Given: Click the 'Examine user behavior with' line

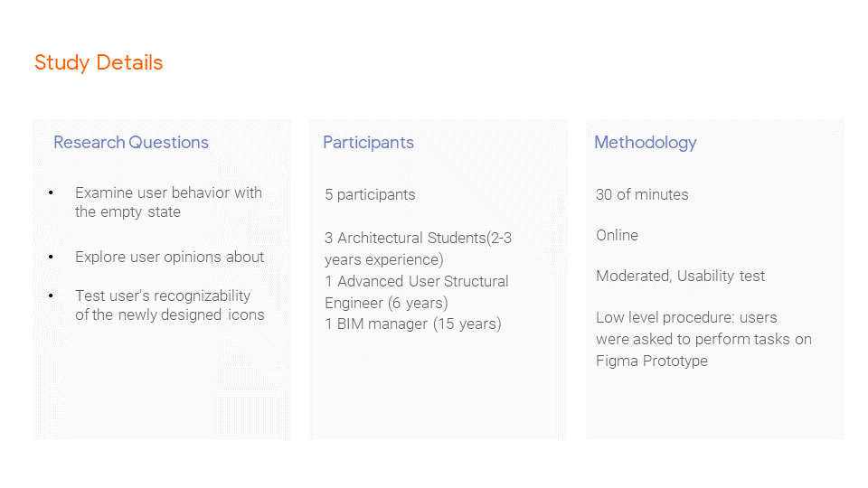Looking at the screenshot, I should [168, 192].
